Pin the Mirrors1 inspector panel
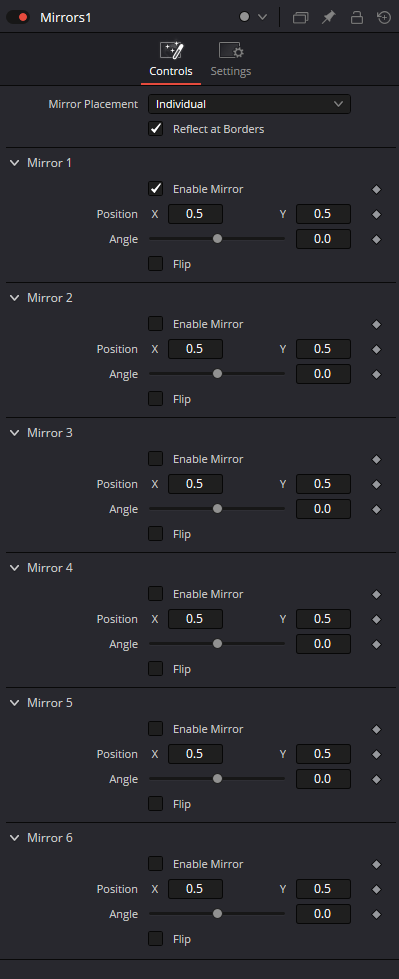The height and width of the screenshot is (979, 399). point(328,17)
